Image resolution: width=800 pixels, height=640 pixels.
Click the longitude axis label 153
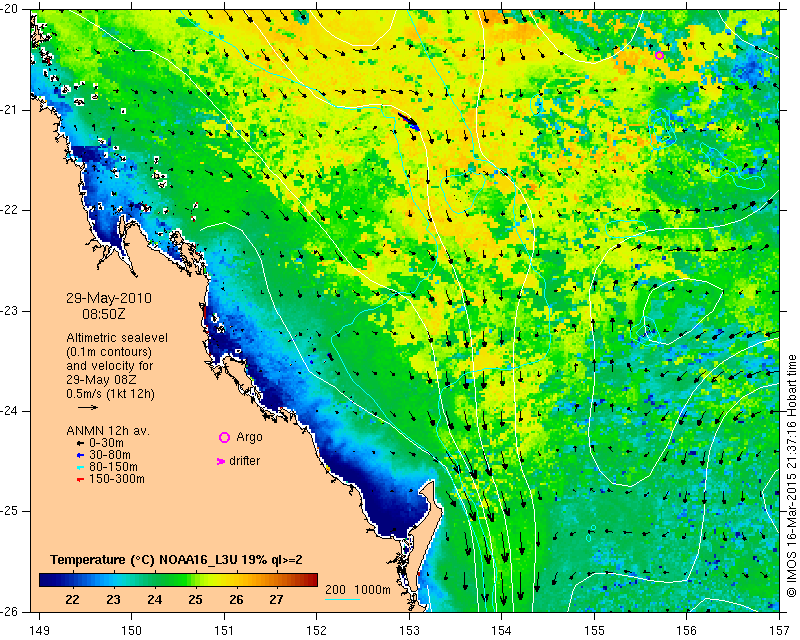coord(409,631)
